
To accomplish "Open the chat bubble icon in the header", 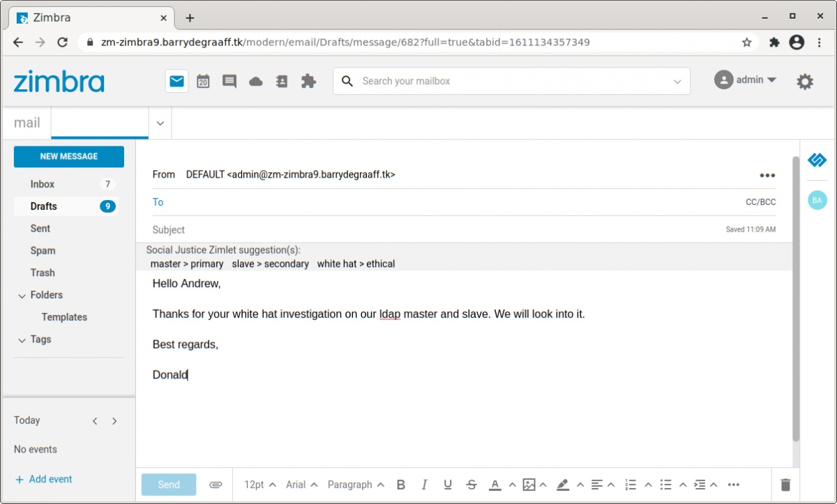I will pos(229,82).
